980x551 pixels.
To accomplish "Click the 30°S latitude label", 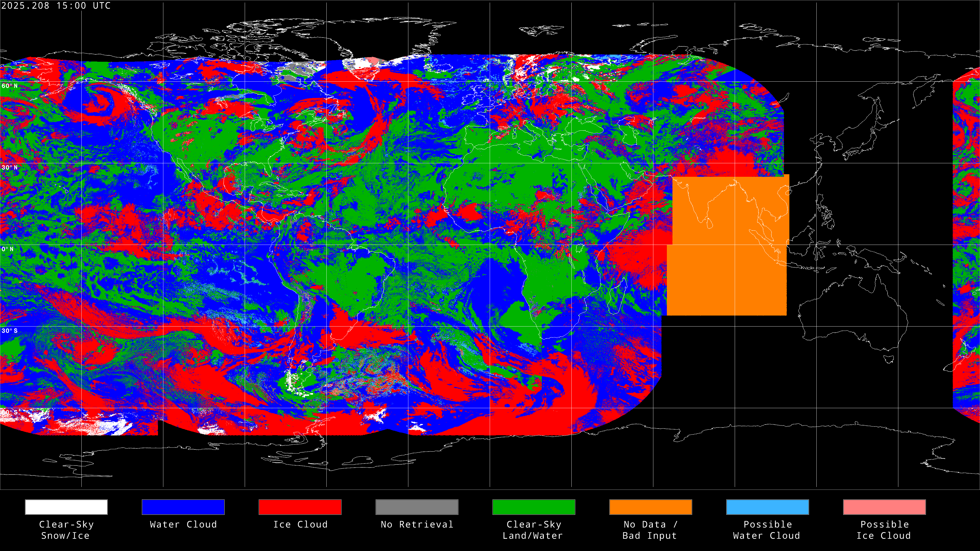I will tap(9, 331).
